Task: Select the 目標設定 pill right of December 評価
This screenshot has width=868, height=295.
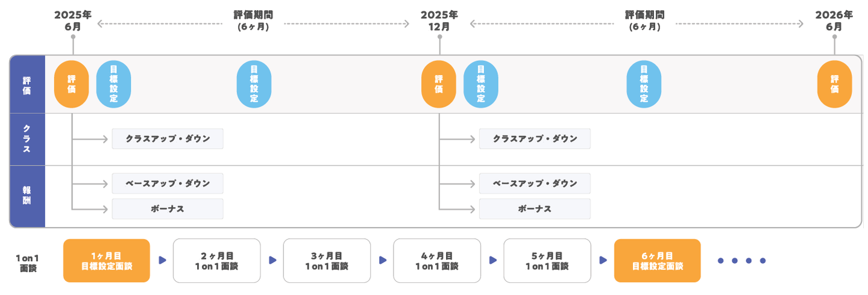Action: click(x=480, y=84)
